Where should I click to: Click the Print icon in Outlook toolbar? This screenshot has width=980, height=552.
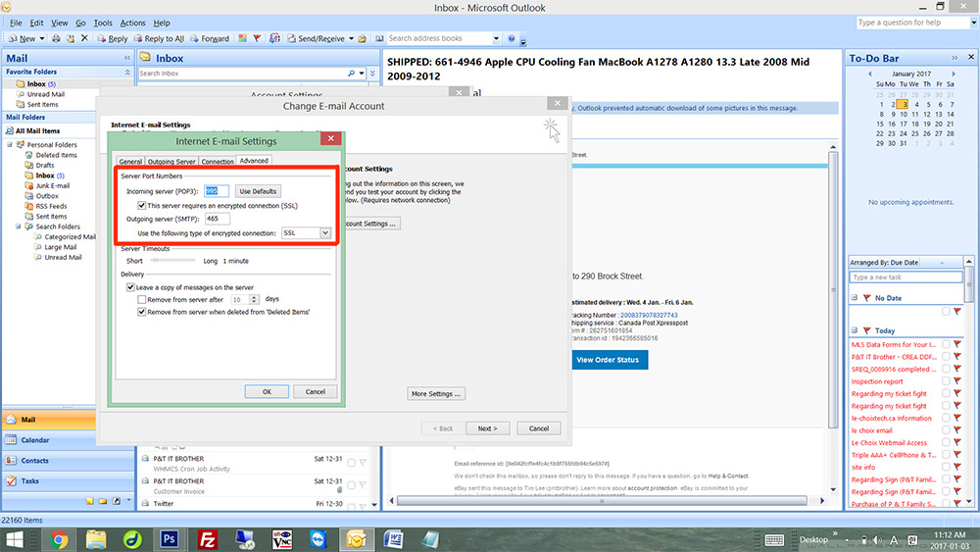pos(56,39)
